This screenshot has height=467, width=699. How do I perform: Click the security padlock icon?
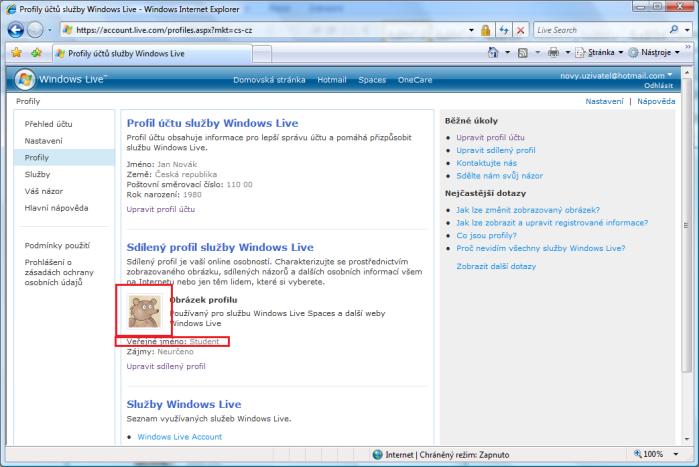[485, 30]
